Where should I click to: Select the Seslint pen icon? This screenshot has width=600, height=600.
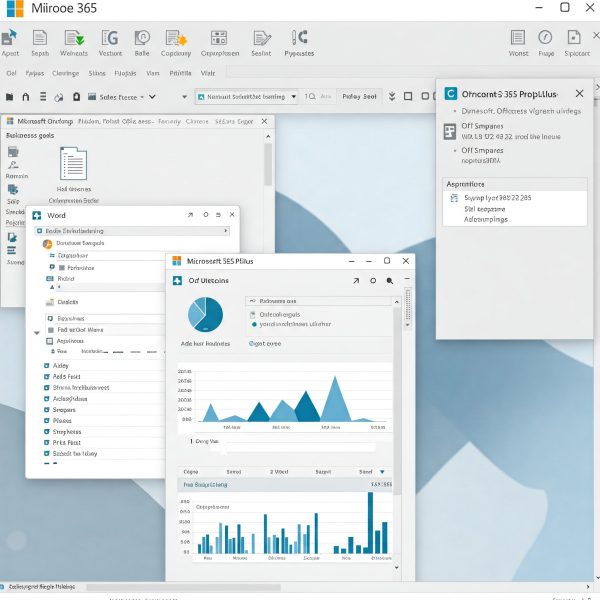[x=262, y=38]
